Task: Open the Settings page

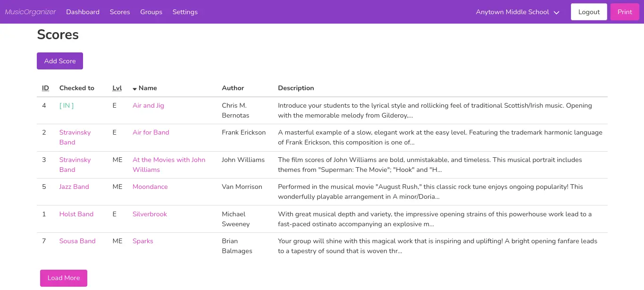Action: (x=185, y=12)
